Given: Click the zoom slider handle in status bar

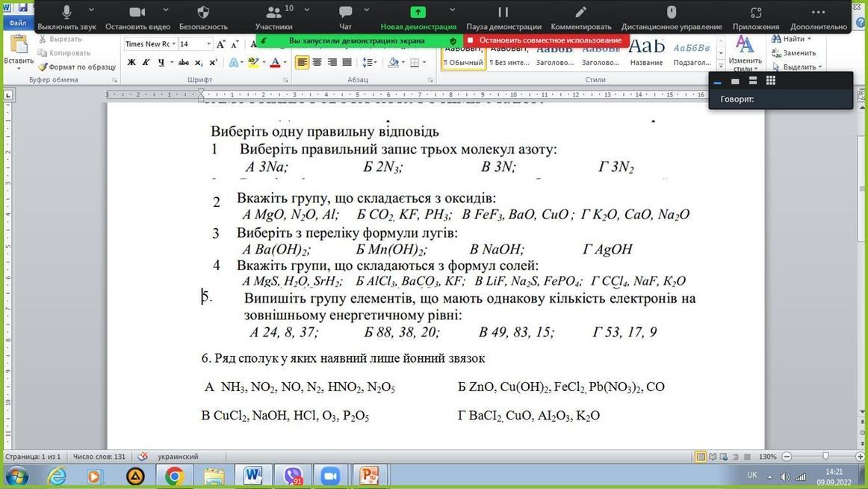Looking at the screenshot, I should tap(826, 456).
